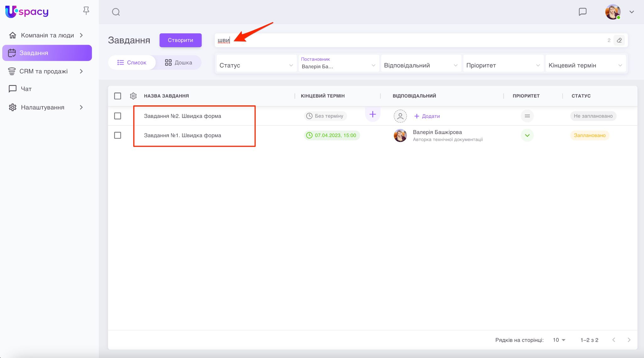Open the Статус filter dropdown

(x=256, y=65)
